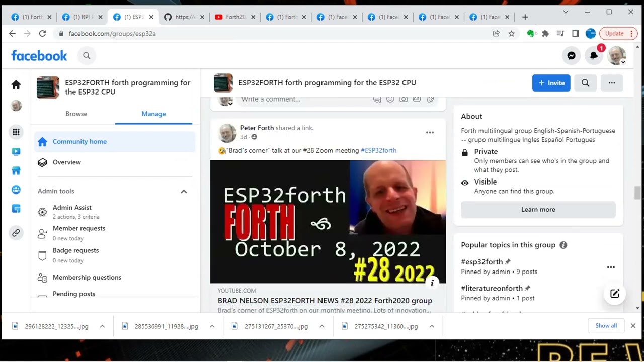Image resolution: width=644 pixels, height=362 pixels.
Task: Go to Home in the left rail
Action: 16,85
